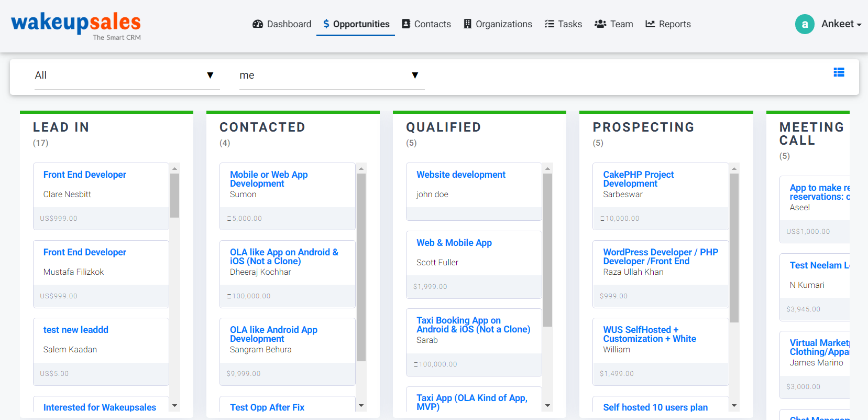Open Website development opportunity
The image size is (868, 420).
tap(461, 175)
